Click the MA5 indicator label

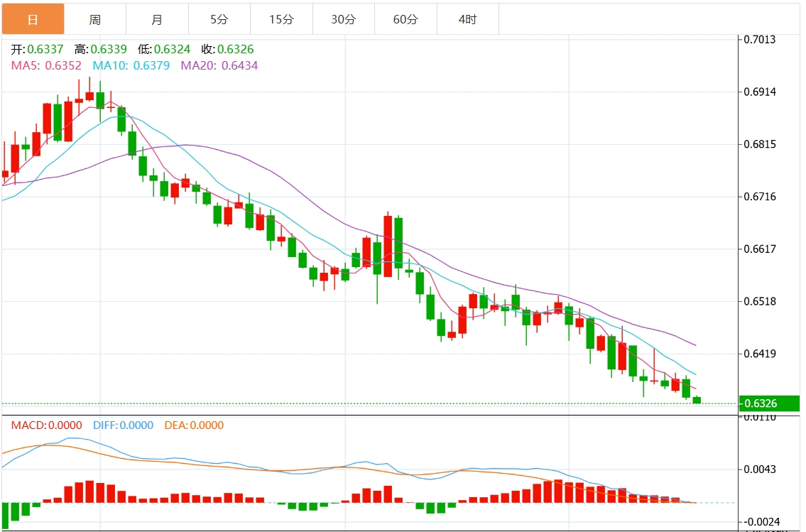tap(46, 66)
